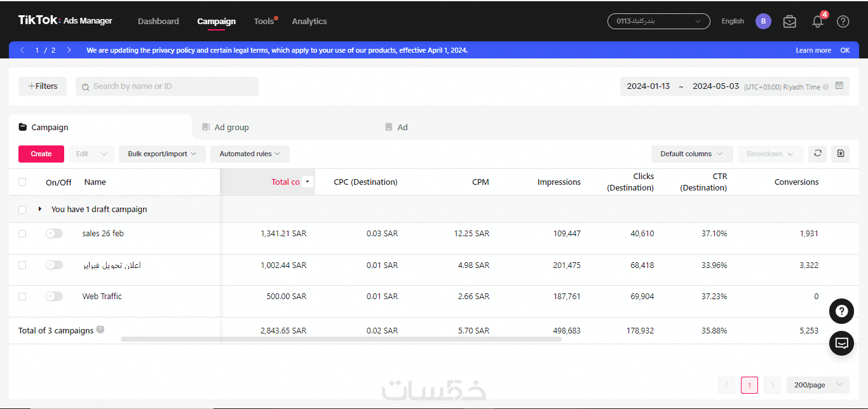This screenshot has height=409, width=868.
Task: Tick the draft campaign row checkbox
Action: tap(22, 210)
